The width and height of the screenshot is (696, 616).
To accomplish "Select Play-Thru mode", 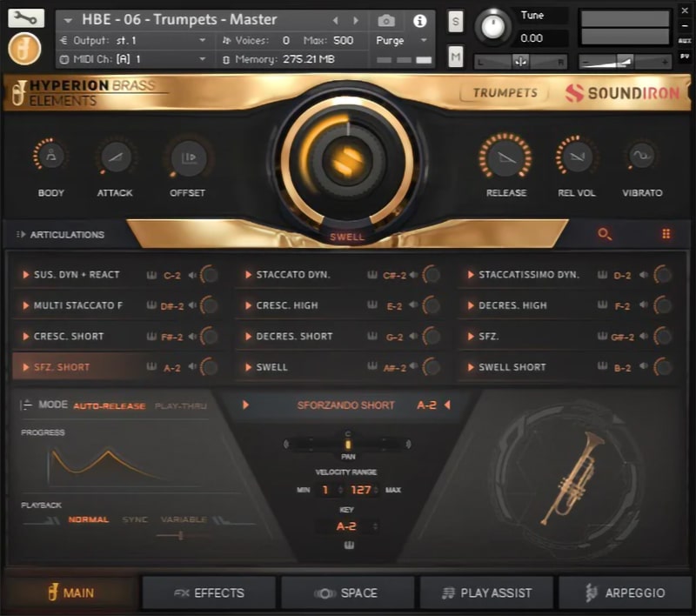I will coord(181,405).
